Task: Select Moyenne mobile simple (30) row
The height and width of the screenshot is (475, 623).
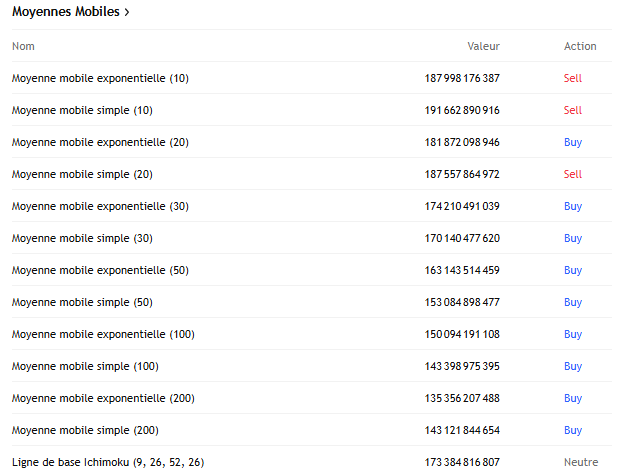Action: coord(312,238)
